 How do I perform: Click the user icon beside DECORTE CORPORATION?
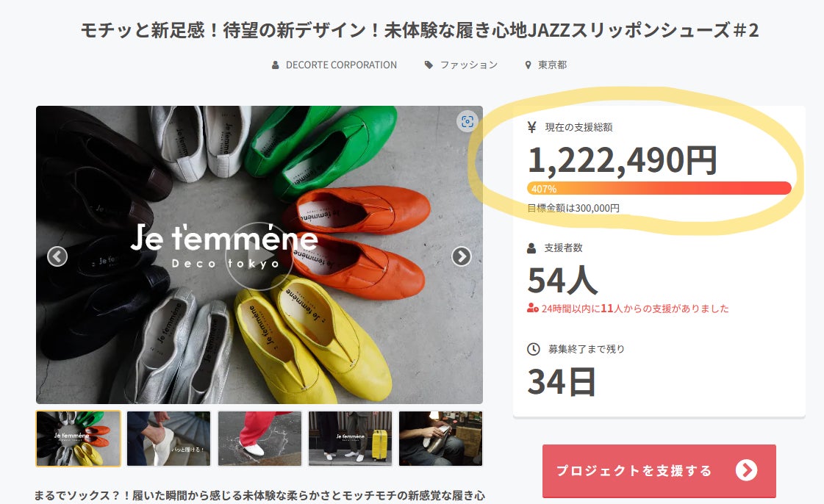click(276, 65)
